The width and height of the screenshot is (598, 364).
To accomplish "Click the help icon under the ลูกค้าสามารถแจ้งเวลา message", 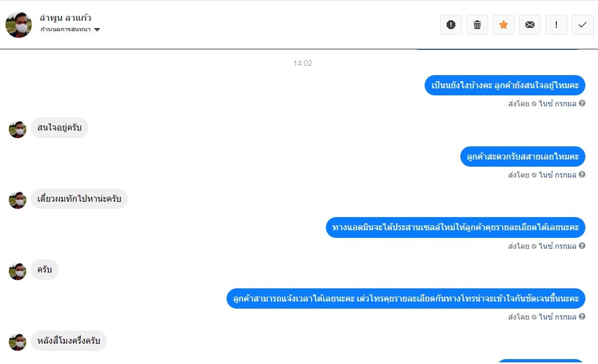I will (x=582, y=317).
